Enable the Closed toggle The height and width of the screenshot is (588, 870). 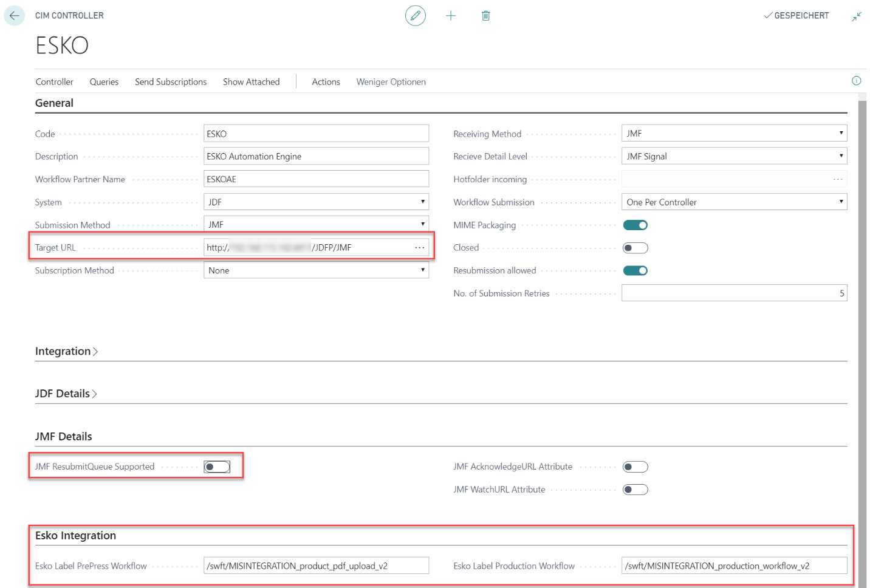pos(635,248)
